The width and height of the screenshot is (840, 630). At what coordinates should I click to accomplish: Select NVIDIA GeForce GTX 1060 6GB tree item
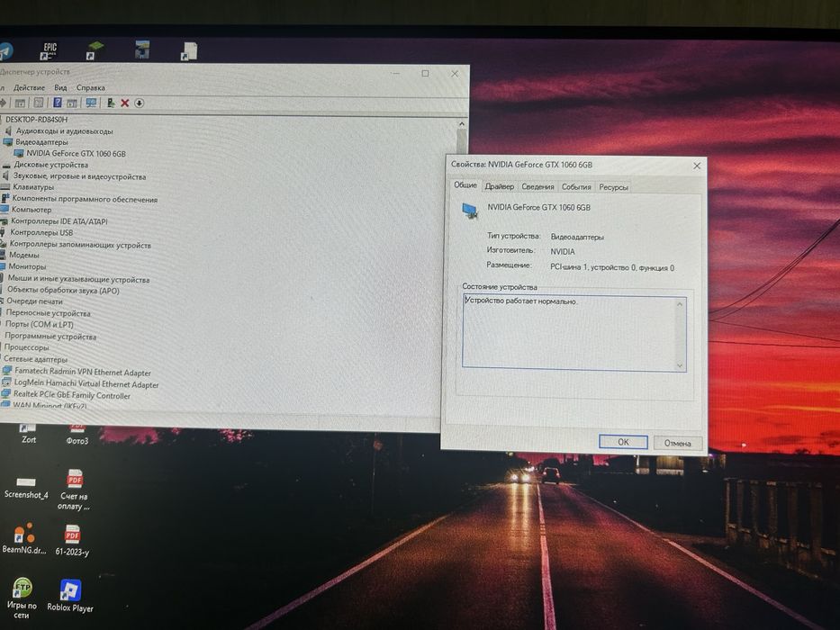76,154
